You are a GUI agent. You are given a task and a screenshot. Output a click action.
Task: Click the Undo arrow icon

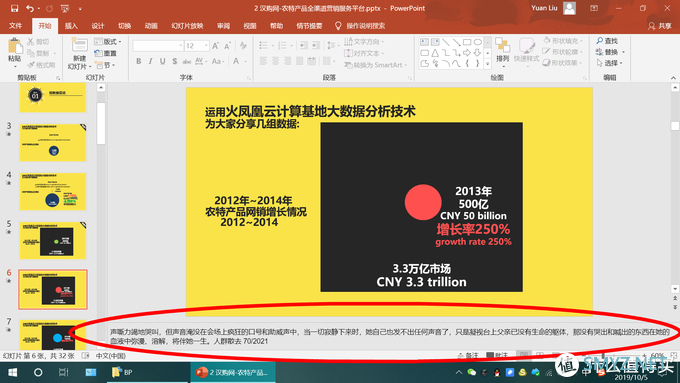pos(29,8)
